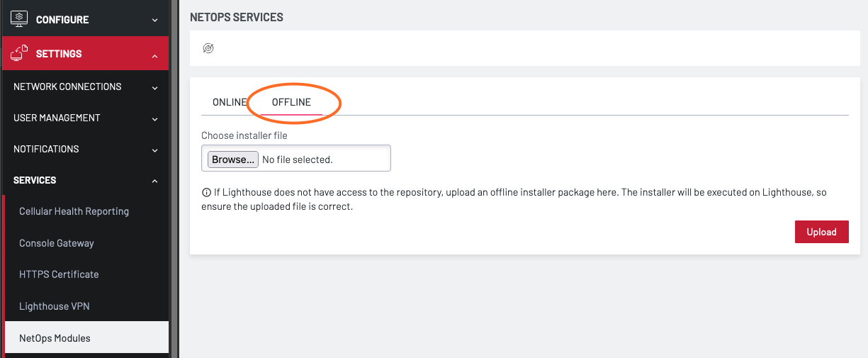Click the info icon beside Lighthouse notice
Viewport: 868px width, 358px height.
coord(207,192)
